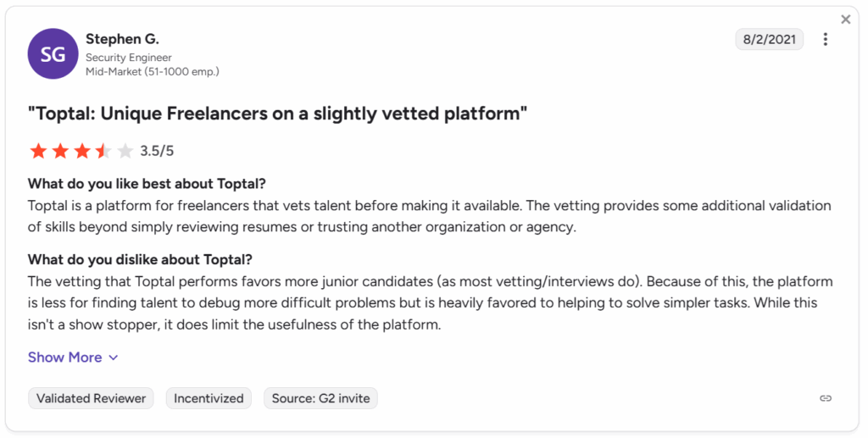This screenshot has width=868, height=438.
Task: Click the review title about Unique Freelancers
Action: click(x=277, y=114)
